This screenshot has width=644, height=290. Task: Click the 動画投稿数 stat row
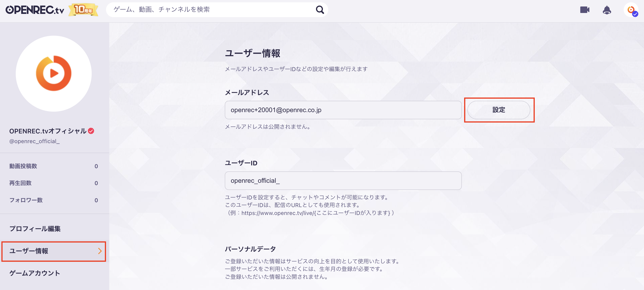[53, 166]
